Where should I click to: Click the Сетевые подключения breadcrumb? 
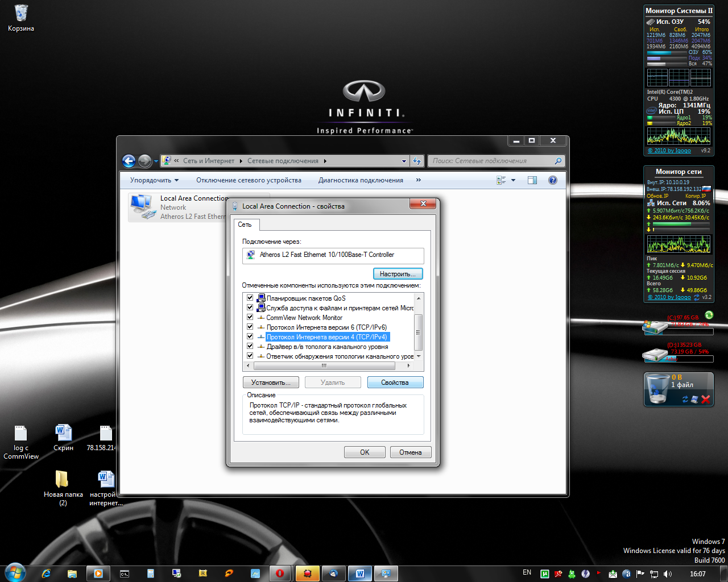click(x=283, y=161)
